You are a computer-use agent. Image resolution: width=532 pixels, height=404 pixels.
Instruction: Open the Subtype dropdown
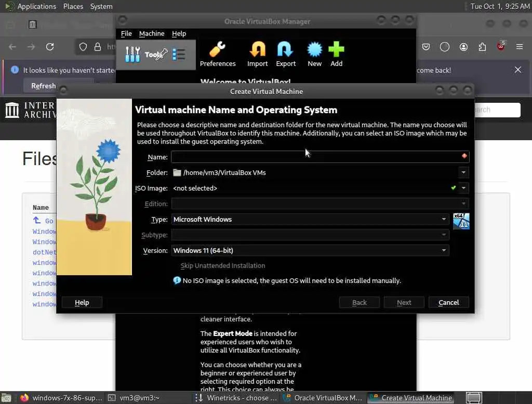tap(310, 235)
